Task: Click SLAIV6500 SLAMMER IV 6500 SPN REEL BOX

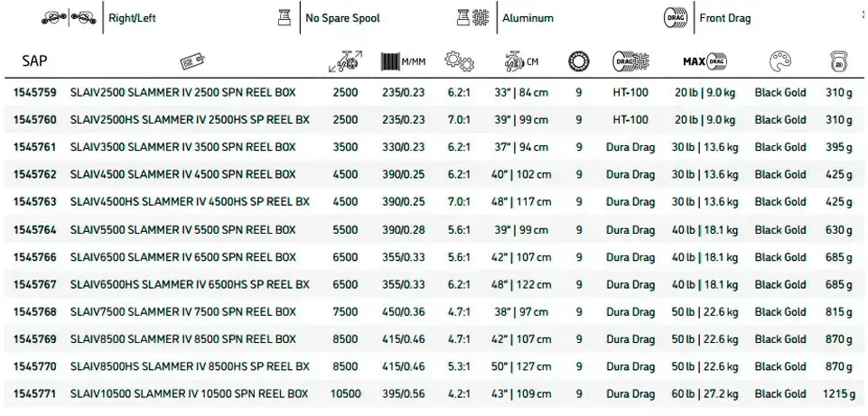Action: coord(182,257)
